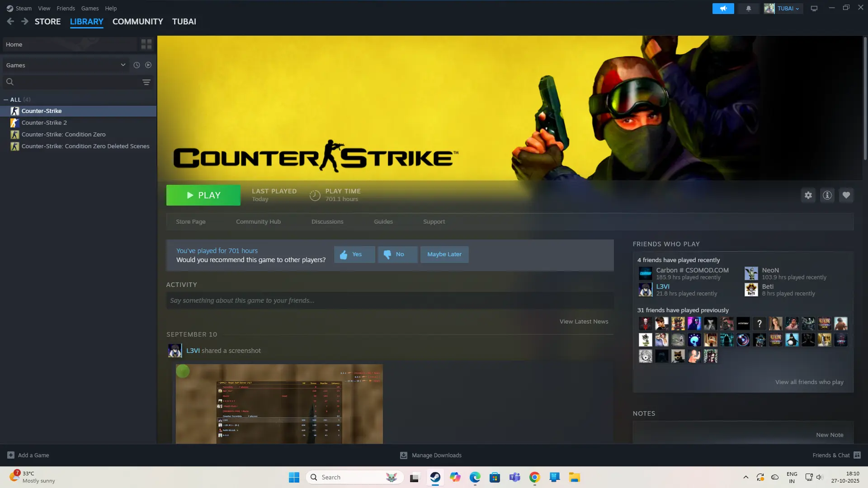Open the Games menu
Screen dimensions: 868x488
(x=90, y=8)
